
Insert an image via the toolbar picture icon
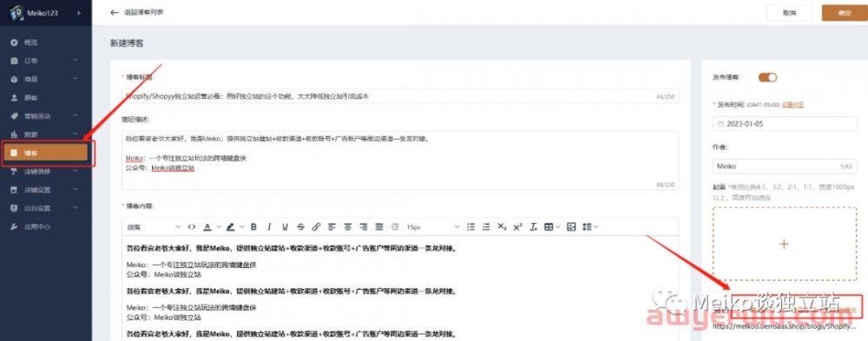[x=572, y=226]
